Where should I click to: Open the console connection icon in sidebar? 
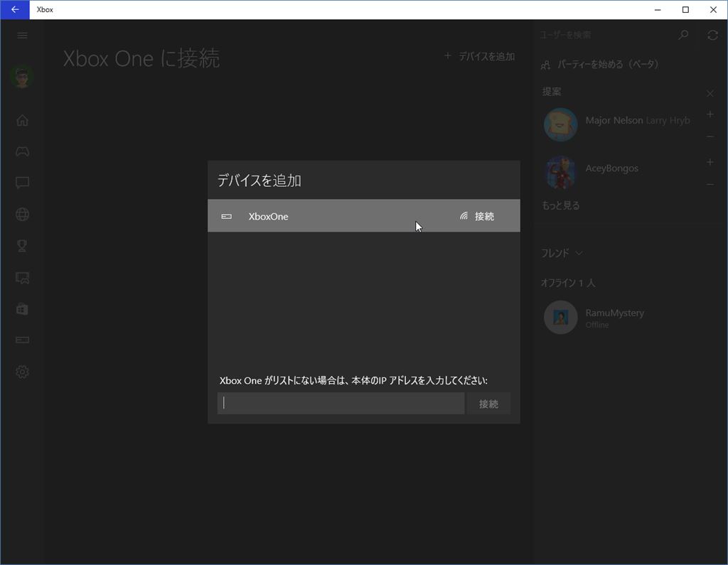22,340
